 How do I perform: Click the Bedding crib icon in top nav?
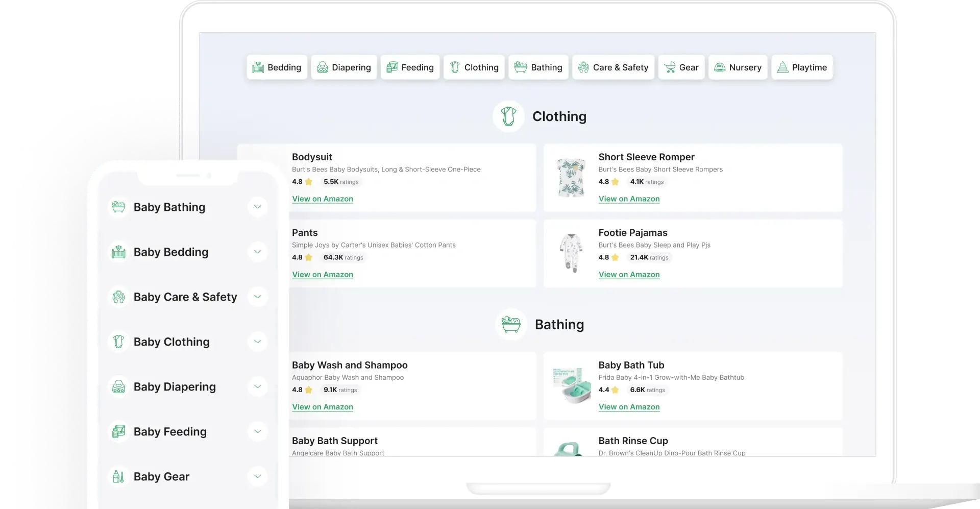point(258,67)
